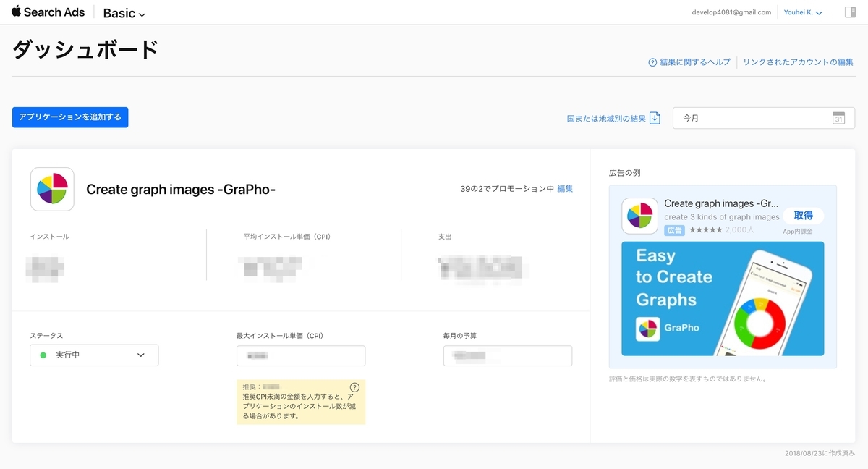Open the Youhei K. user menu
This screenshot has width=868, height=469.
803,12
